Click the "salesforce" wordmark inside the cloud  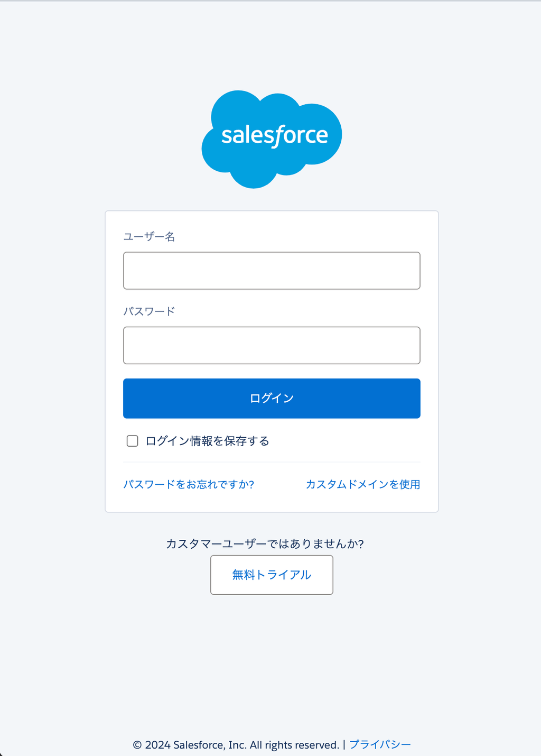tap(274, 135)
